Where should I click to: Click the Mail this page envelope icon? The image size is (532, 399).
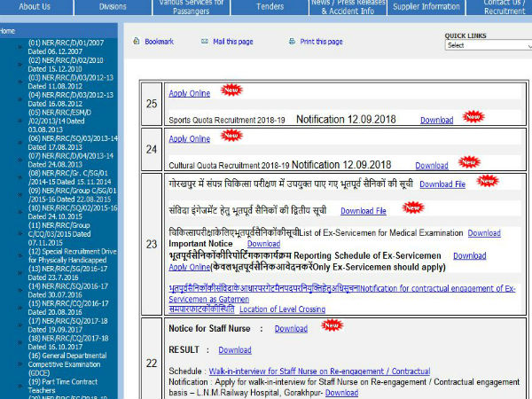click(x=204, y=42)
